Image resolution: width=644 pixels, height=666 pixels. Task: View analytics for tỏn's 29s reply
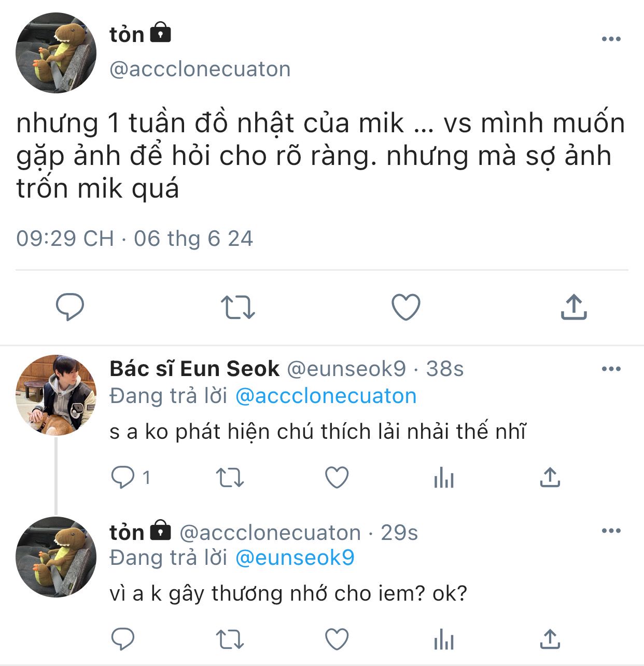click(444, 639)
